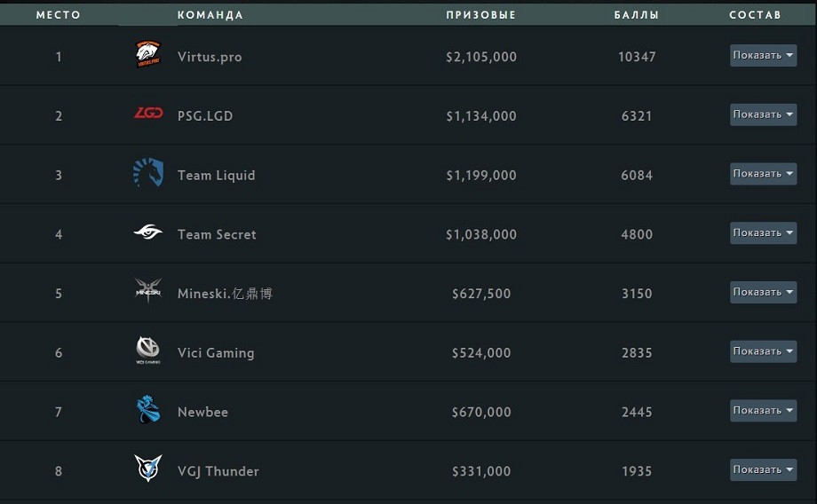The image size is (817, 504).
Task: Open the Team Liquid name link
Action: coord(216,176)
